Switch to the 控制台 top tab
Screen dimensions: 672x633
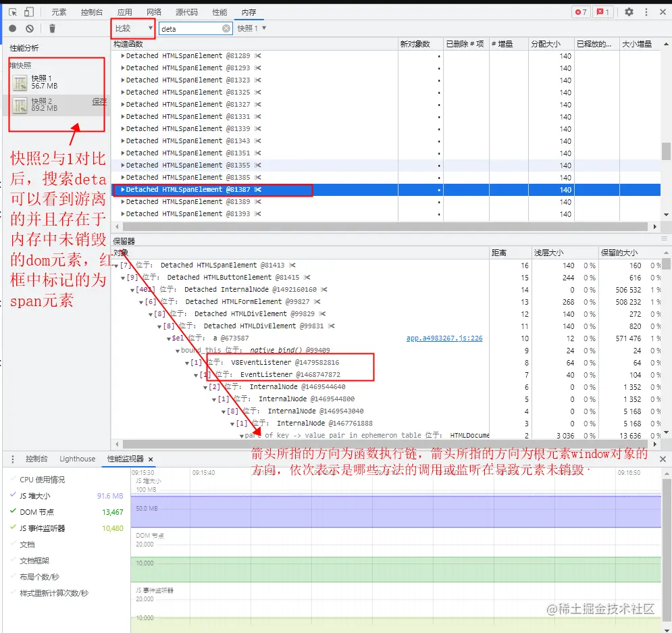point(92,12)
